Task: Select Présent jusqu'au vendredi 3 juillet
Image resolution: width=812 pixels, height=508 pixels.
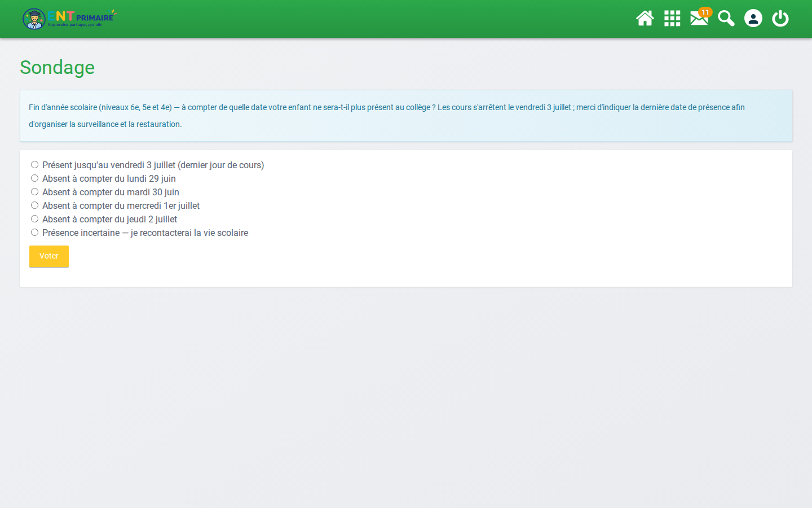Action: [x=34, y=165]
